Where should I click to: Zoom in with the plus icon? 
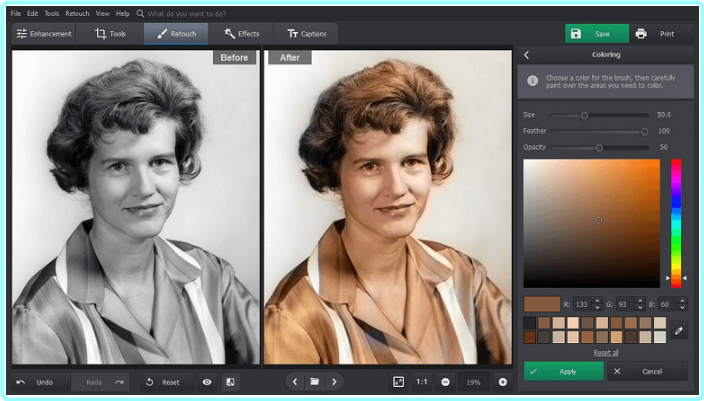tap(503, 382)
